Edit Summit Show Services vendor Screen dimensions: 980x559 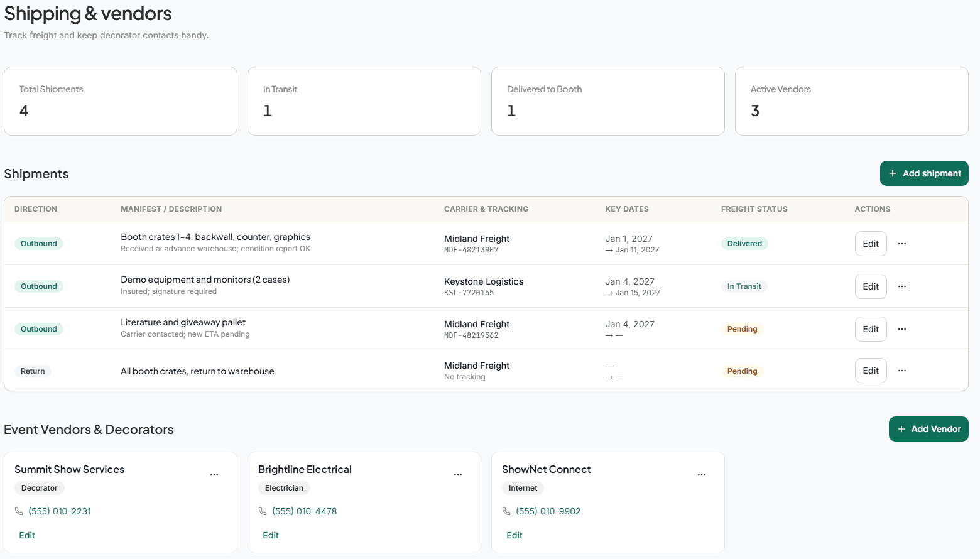pos(27,535)
